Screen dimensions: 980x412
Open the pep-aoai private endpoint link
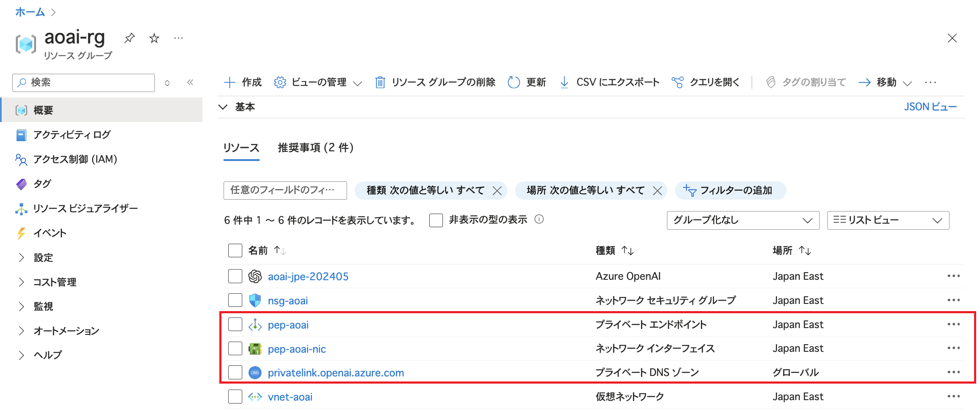(x=288, y=325)
